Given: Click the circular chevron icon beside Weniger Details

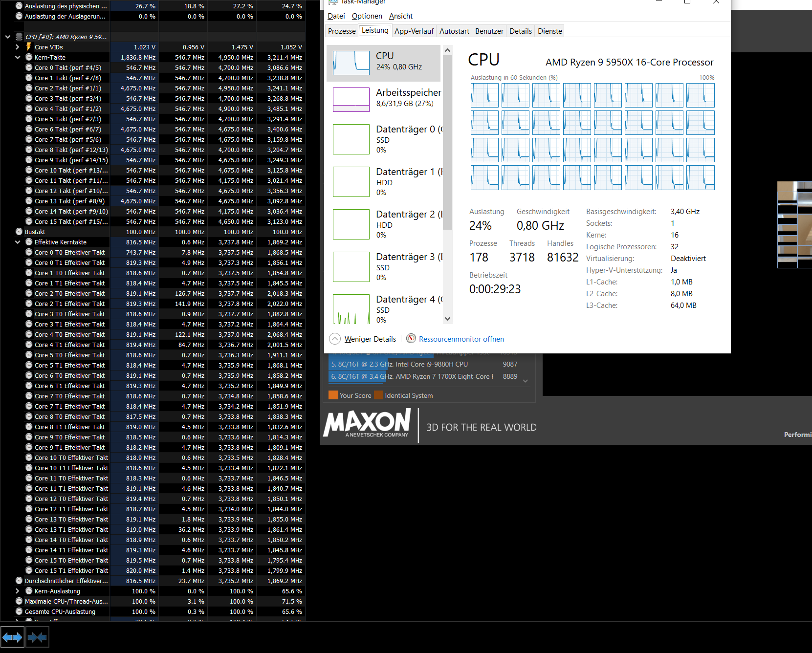Looking at the screenshot, I should [335, 339].
